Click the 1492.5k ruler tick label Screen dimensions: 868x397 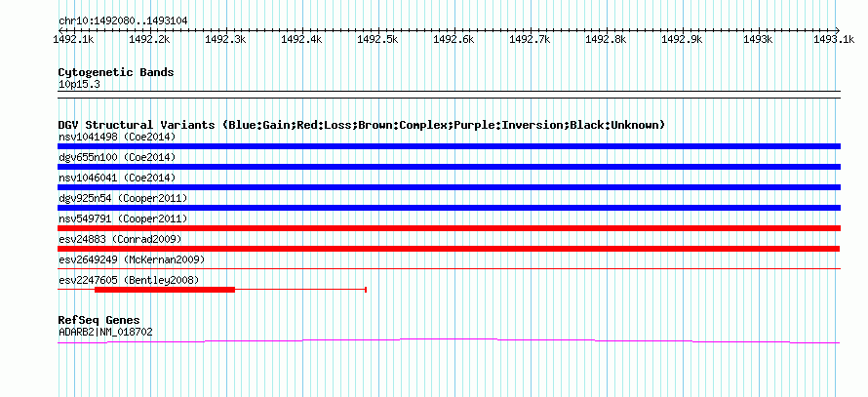click(377, 39)
